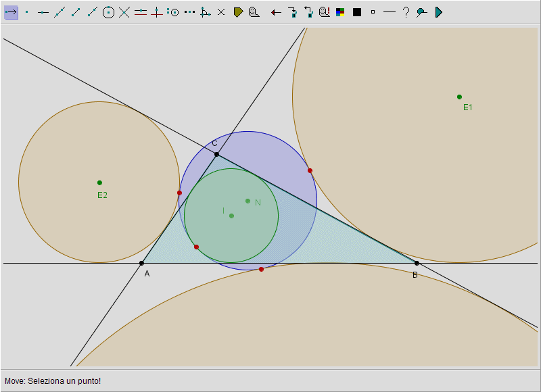Click the 'E2' label text
Image resolution: width=541 pixels, height=392 pixels.
coord(103,195)
